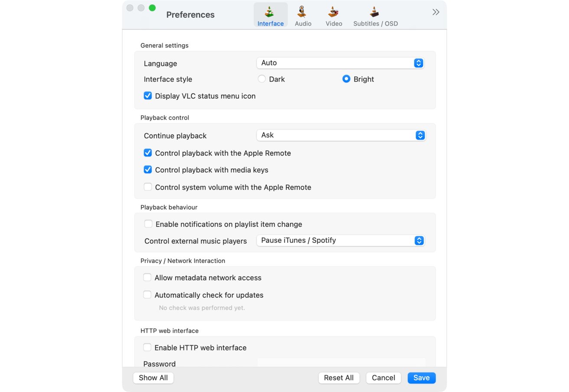Select the Bright interface style
569x392 pixels.
click(346, 79)
